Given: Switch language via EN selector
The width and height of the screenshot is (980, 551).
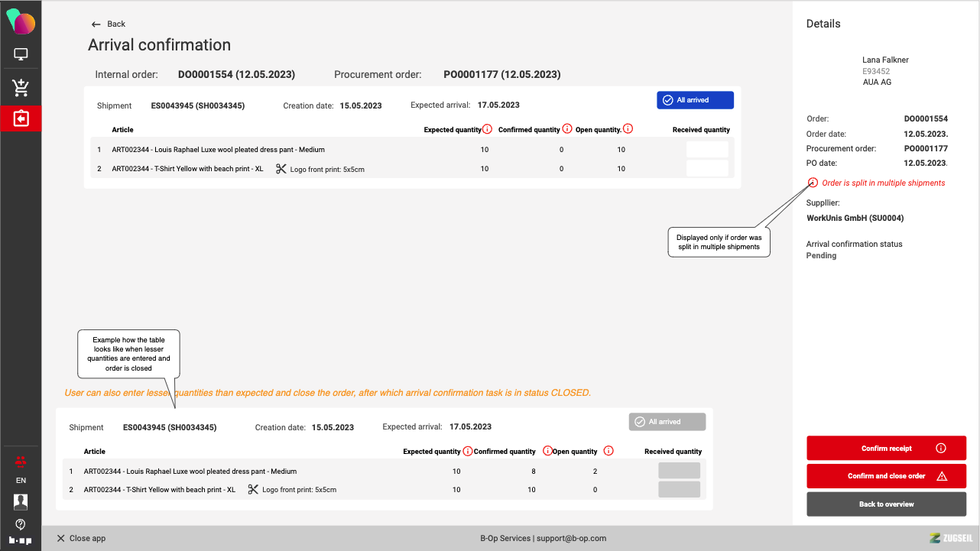Looking at the screenshot, I should pos(21,481).
